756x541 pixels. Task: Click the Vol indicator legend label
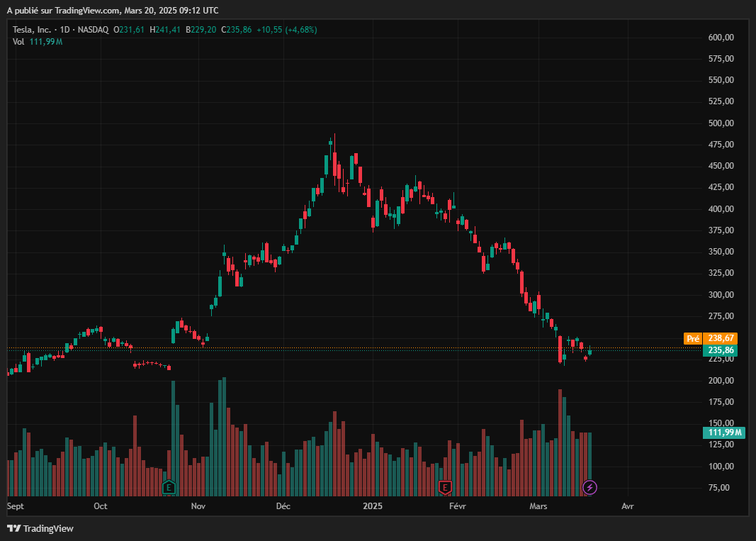[19, 42]
